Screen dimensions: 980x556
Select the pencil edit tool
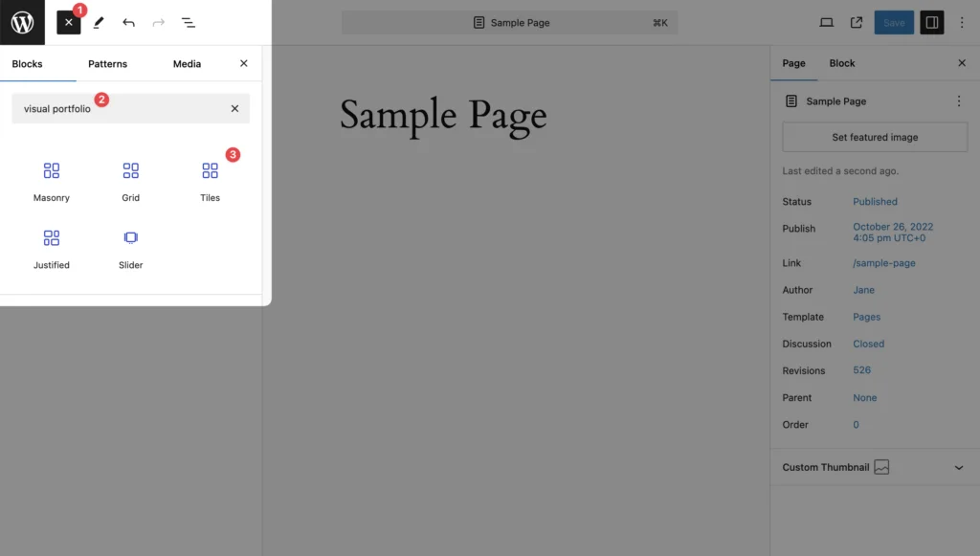point(99,22)
